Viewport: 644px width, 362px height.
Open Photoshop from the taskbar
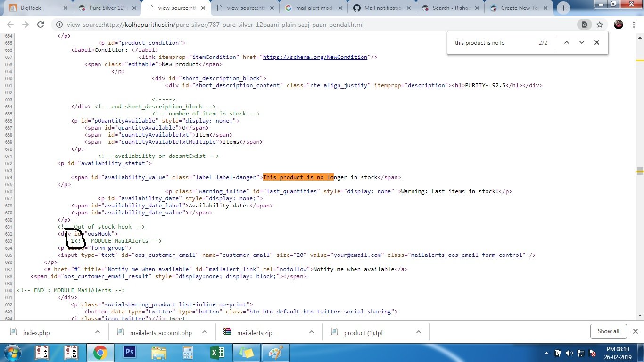129,353
